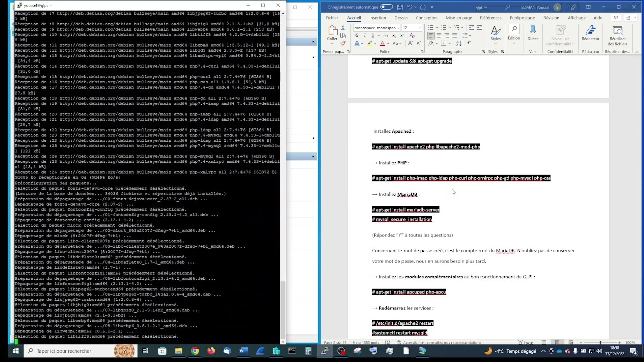Click the Clear formatting icon
The height and width of the screenshot is (362, 644).
(412, 36)
